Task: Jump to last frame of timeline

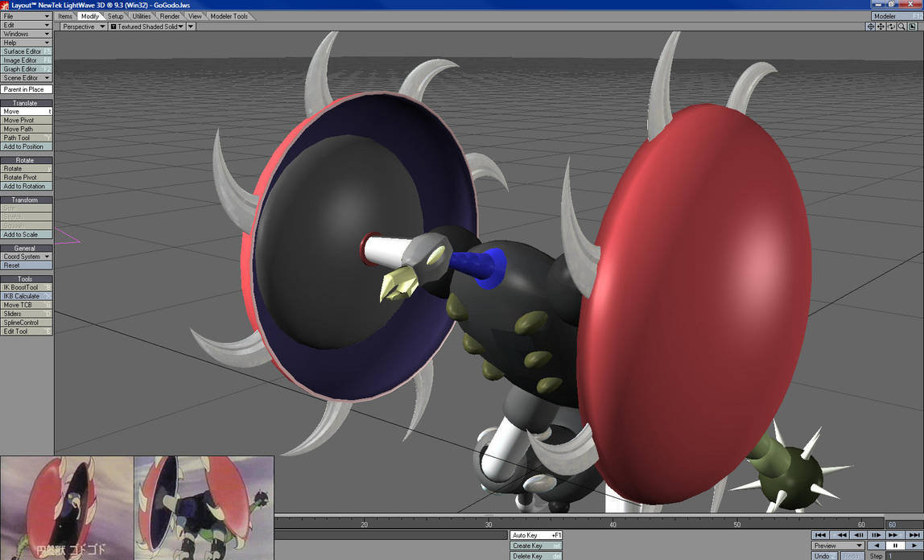Action: pos(914,535)
